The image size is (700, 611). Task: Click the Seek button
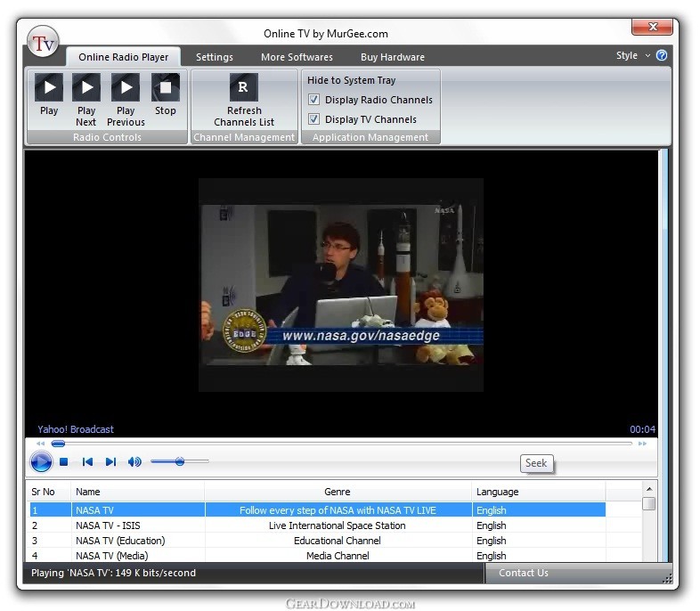click(536, 463)
